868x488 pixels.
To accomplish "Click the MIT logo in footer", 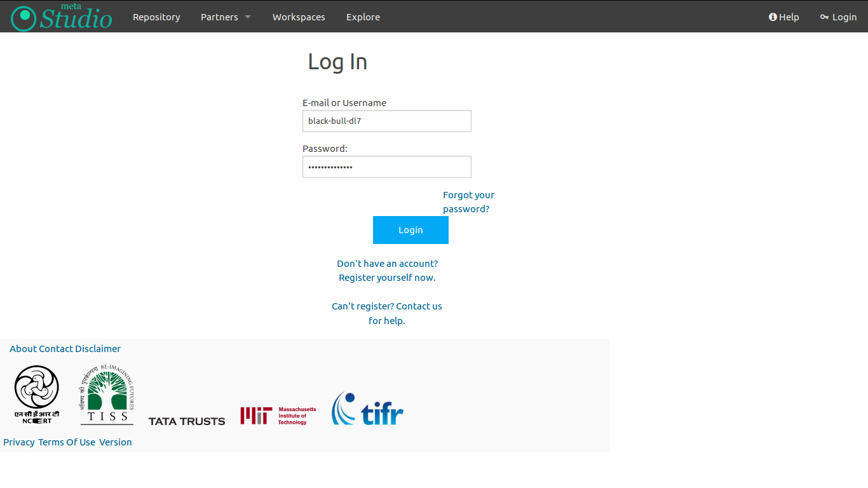I will [x=278, y=416].
